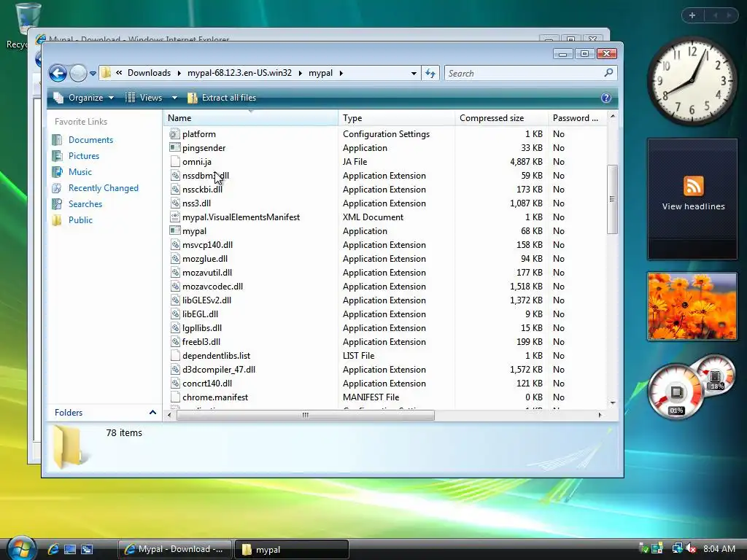747x560 pixels.
Task: Expand the Views dropdown arrow
Action: (x=174, y=98)
